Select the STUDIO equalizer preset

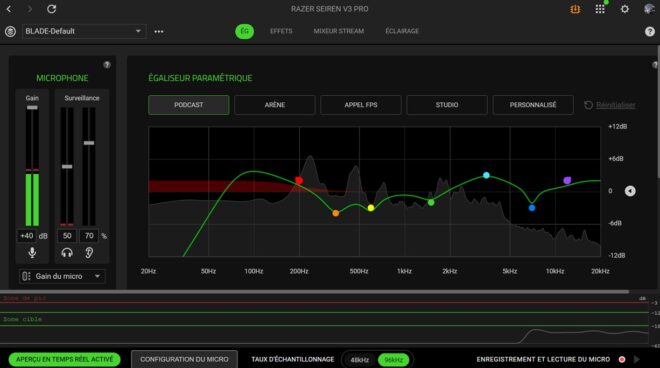447,105
